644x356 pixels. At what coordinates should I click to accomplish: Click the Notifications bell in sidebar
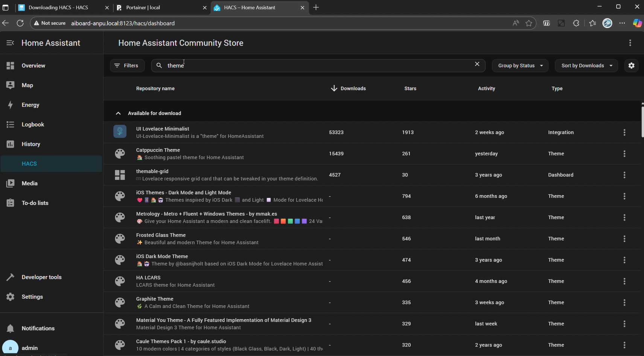(x=11, y=328)
